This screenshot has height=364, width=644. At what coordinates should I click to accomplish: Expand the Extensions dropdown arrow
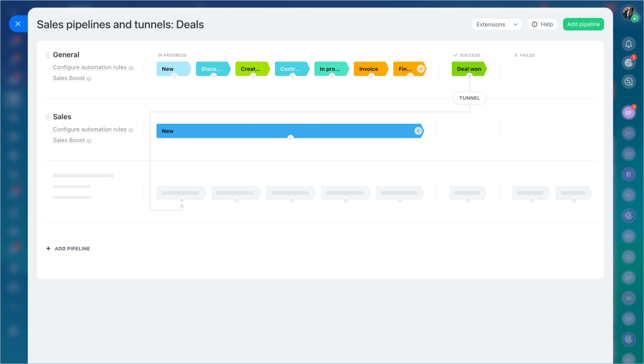coord(515,25)
